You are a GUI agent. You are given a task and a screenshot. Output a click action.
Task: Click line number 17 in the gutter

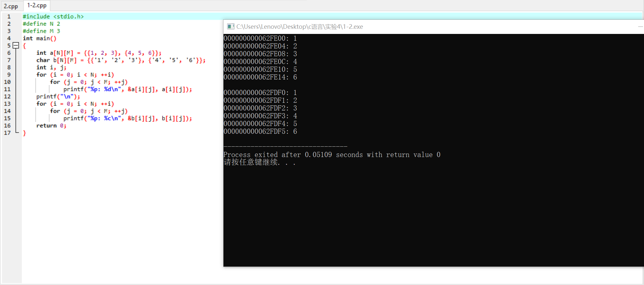point(7,133)
